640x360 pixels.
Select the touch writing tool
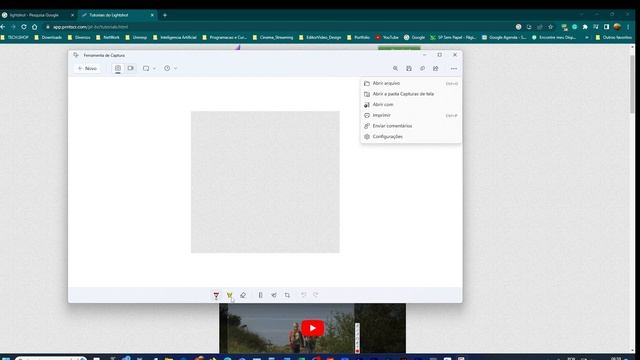274,295
